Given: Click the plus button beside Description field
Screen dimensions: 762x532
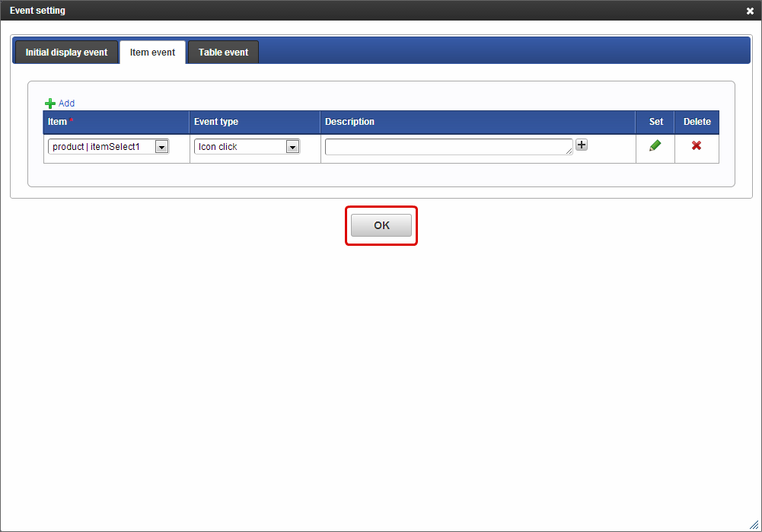Looking at the screenshot, I should [582, 145].
